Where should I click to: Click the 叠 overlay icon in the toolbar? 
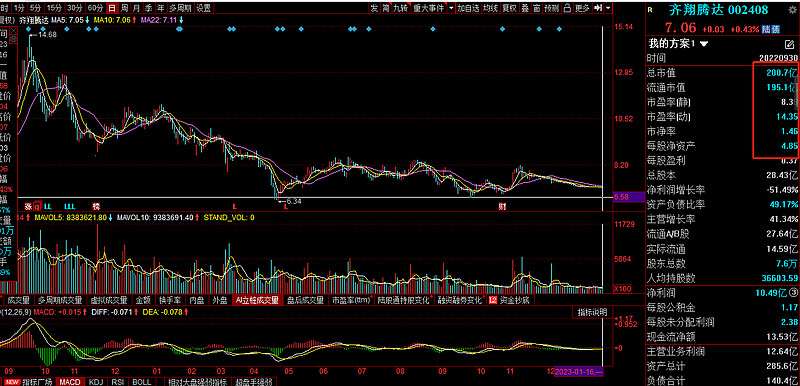524,8
